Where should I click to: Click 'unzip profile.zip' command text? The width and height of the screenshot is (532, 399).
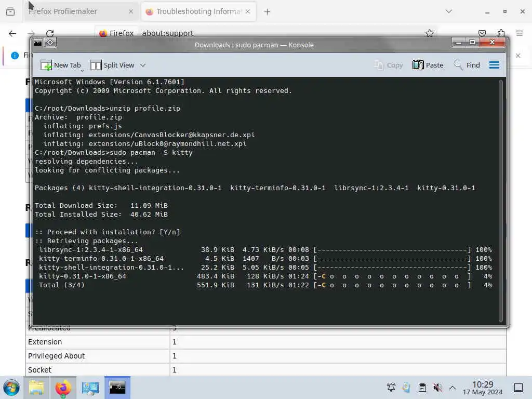point(145,109)
